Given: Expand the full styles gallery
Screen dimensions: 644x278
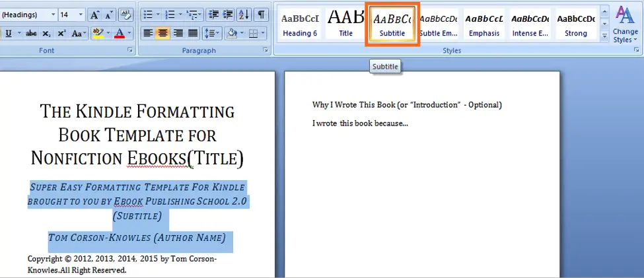Looking at the screenshot, I should [x=604, y=36].
